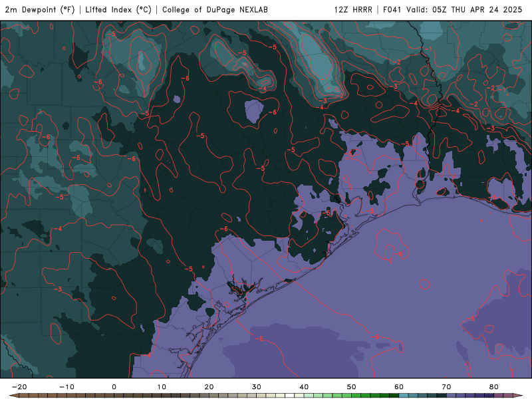Click the "F041" forecast hour text
This screenshot has height=399, width=532.
coord(392,10)
